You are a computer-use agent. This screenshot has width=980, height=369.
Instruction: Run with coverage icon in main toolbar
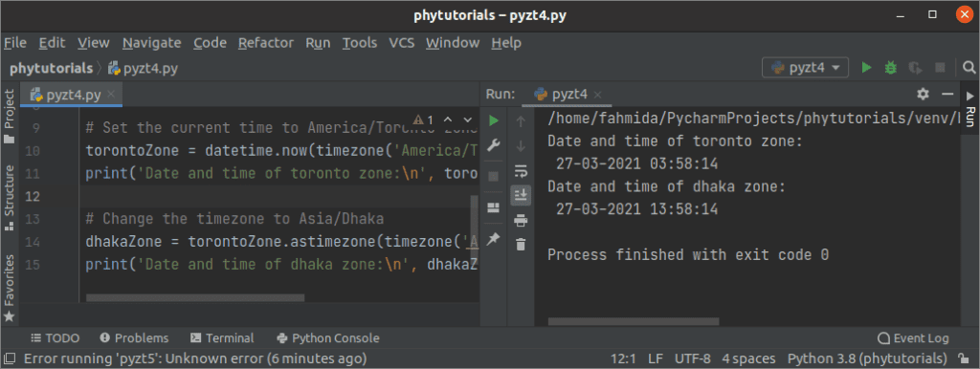point(916,68)
